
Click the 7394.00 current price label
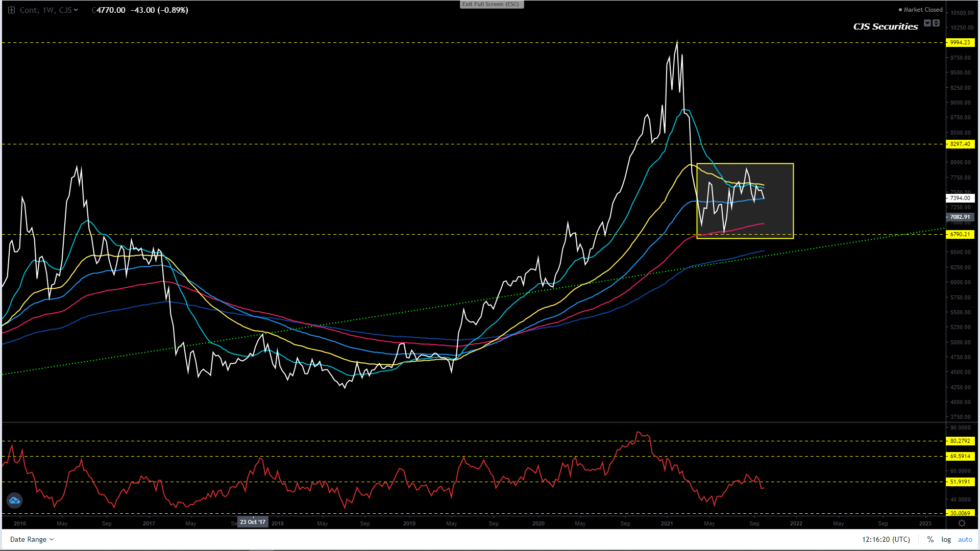[960, 198]
